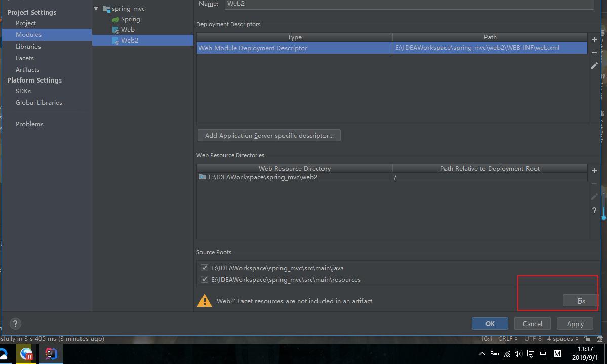
Task: Select the Web facet in module tree
Action: [x=128, y=30]
